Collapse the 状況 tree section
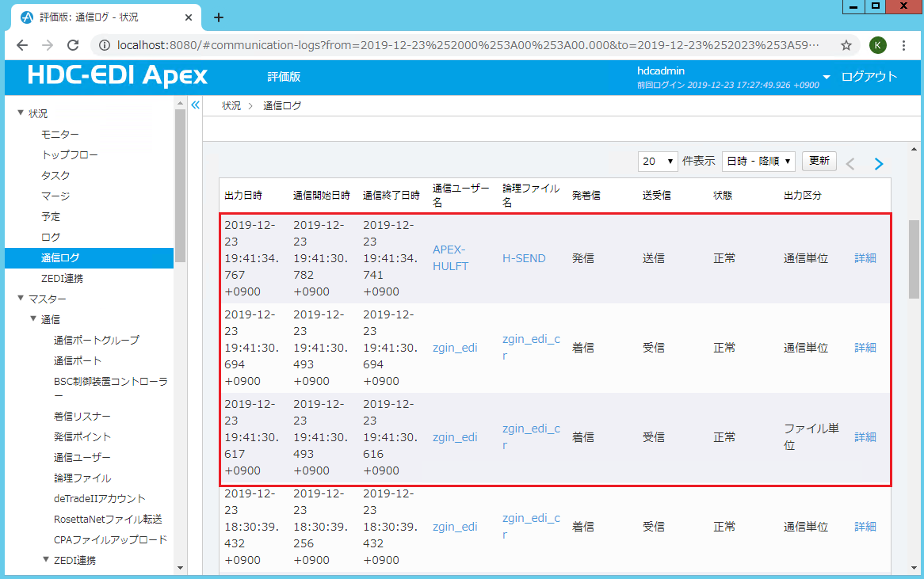 pyautogui.click(x=21, y=112)
